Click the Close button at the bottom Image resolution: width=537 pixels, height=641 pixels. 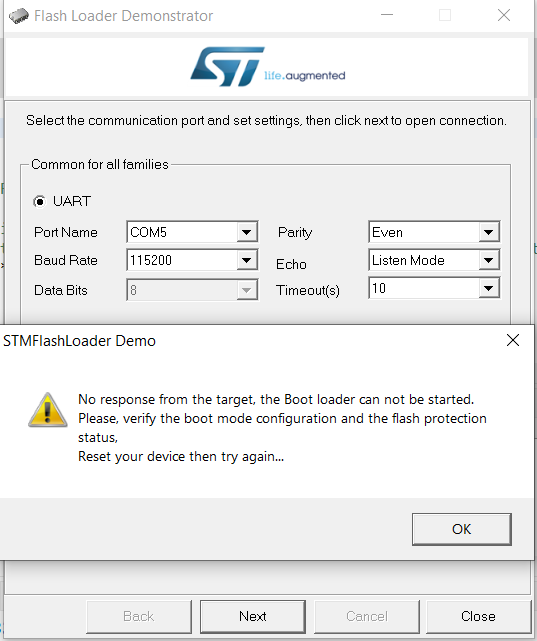click(479, 616)
